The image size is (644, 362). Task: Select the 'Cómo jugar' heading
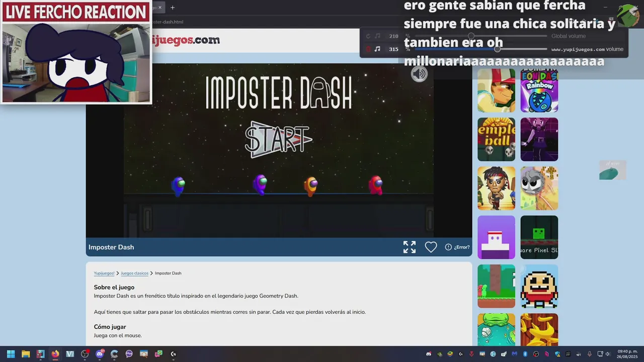[x=110, y=327]
